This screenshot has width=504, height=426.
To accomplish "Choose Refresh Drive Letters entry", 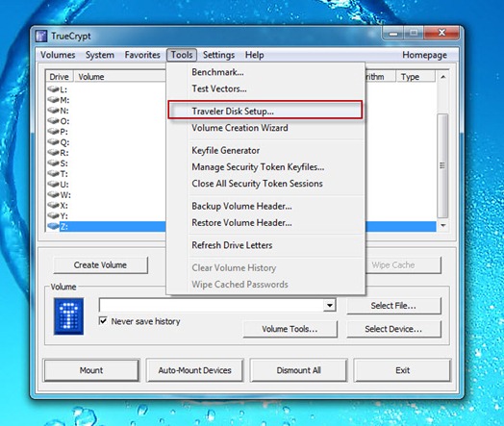I will click(265, 245).
